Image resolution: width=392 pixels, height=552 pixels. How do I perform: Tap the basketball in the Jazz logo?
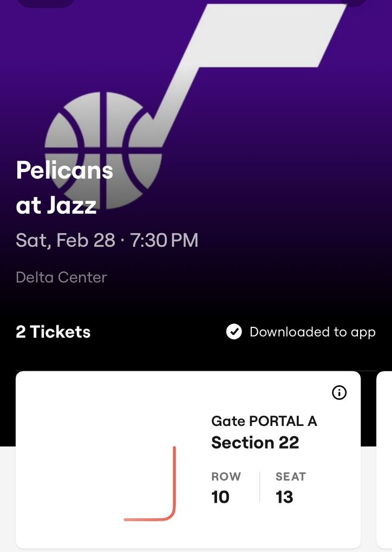pos(103,149)
